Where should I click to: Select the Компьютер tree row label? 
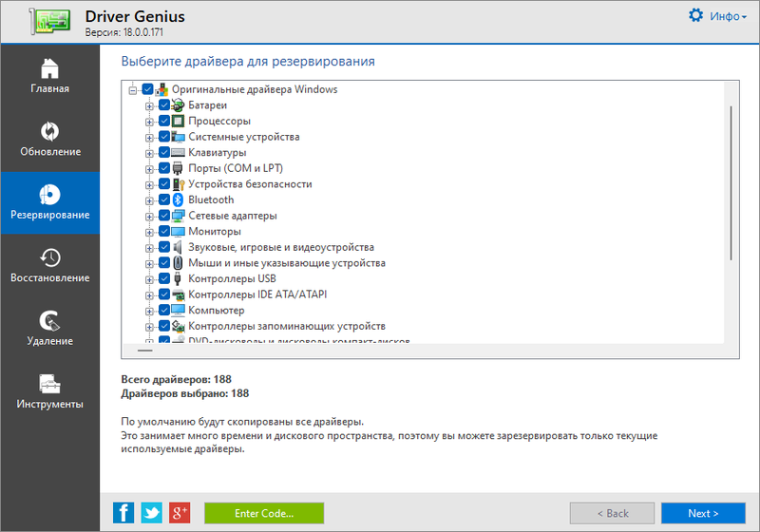click(217, 310)
